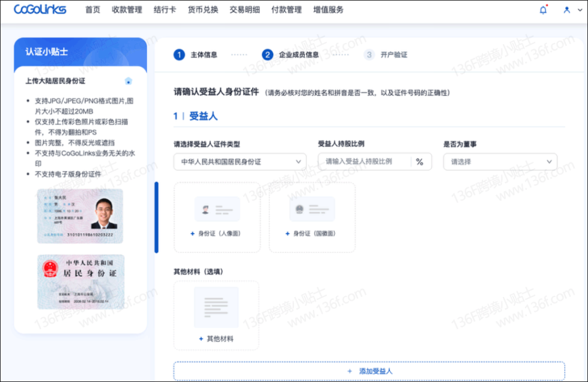Click the 添加受益人 button

(x=369, y=371)
